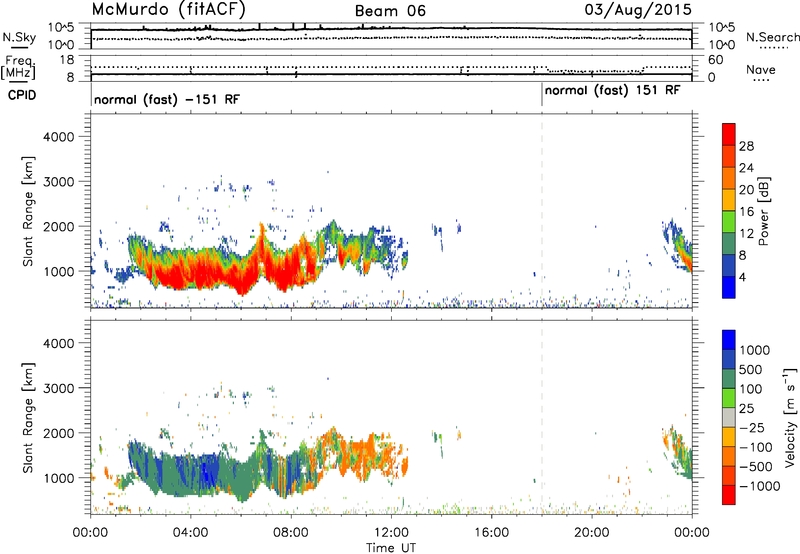Click the "Nave" legend label
Viewport: 800px width, 554px height.
(x=761, y=69)
